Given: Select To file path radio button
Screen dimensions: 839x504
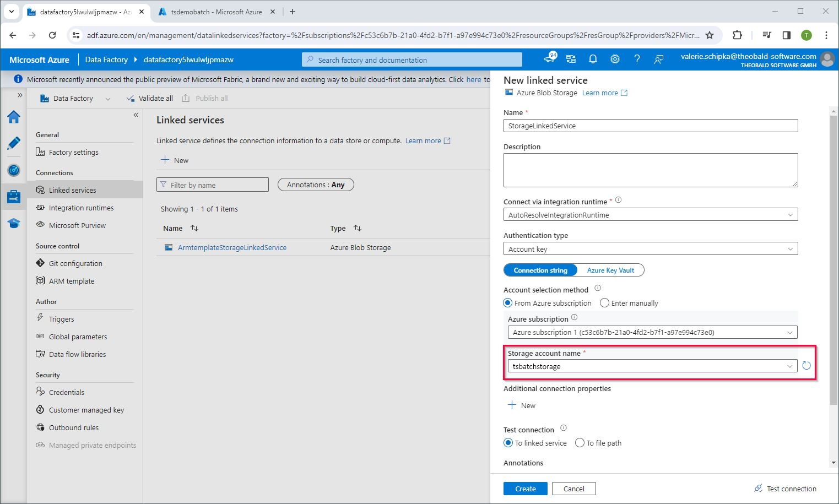Looking at the screenshot, I should (x=580, y=443).
